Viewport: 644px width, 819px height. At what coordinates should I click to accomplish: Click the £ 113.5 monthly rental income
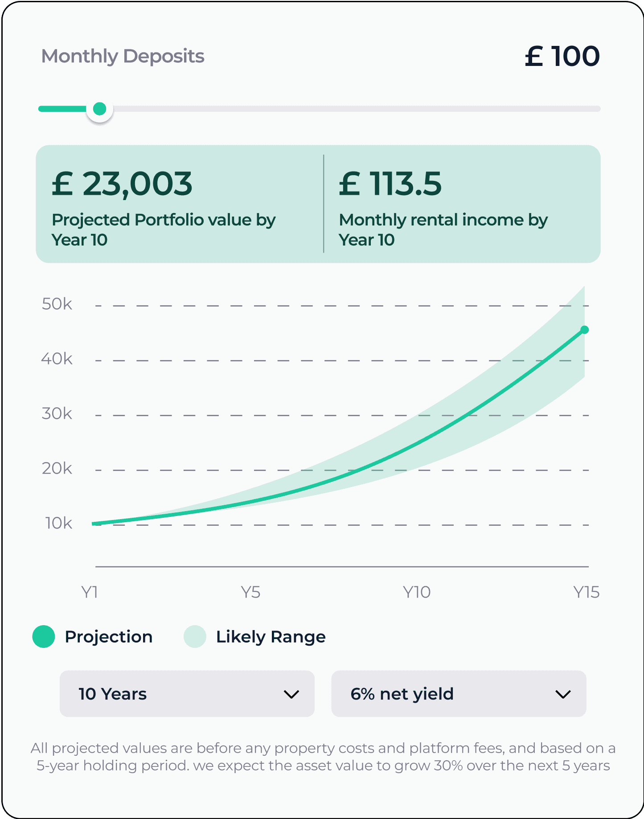390,184
